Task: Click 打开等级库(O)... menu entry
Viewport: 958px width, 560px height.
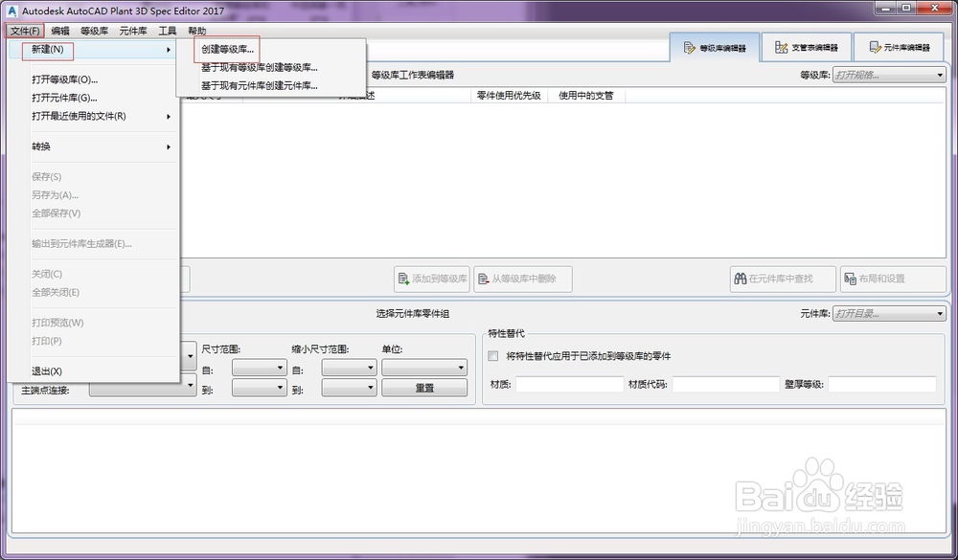Action: tap(64, 80)
